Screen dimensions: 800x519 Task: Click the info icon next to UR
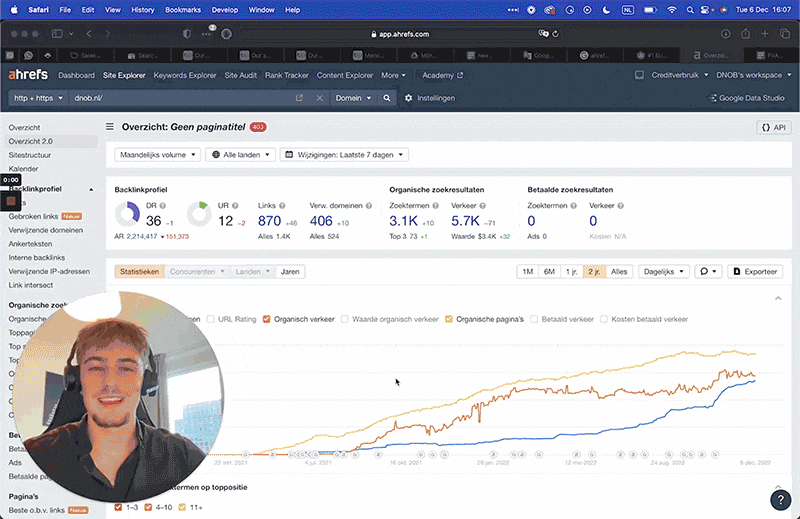pos(235,206)
